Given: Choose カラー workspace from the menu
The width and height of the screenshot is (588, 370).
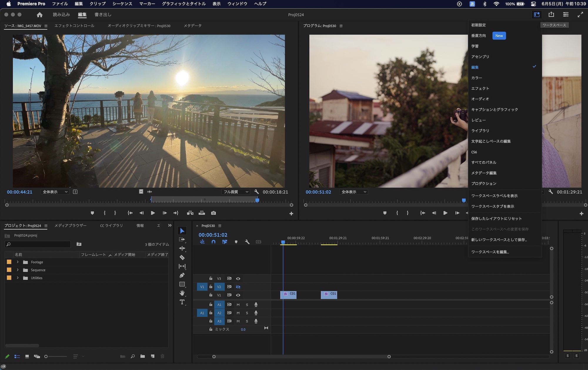Looking at the screenshot, I should 477,78.
